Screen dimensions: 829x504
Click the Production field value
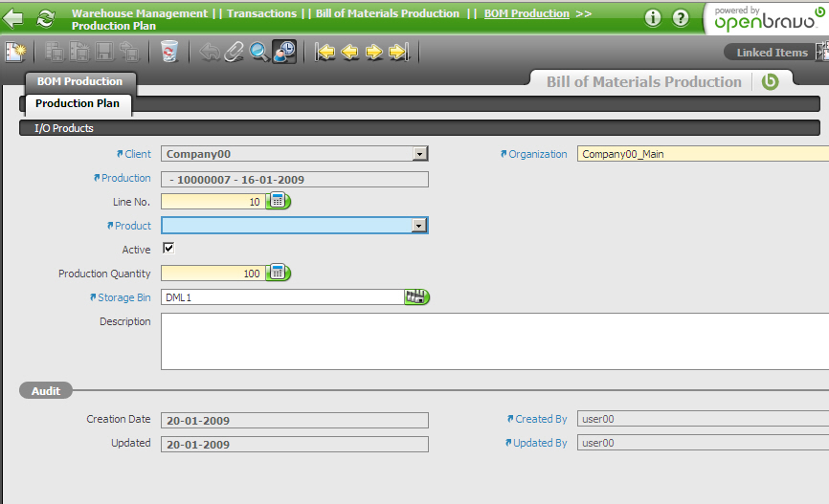[295, 180]
